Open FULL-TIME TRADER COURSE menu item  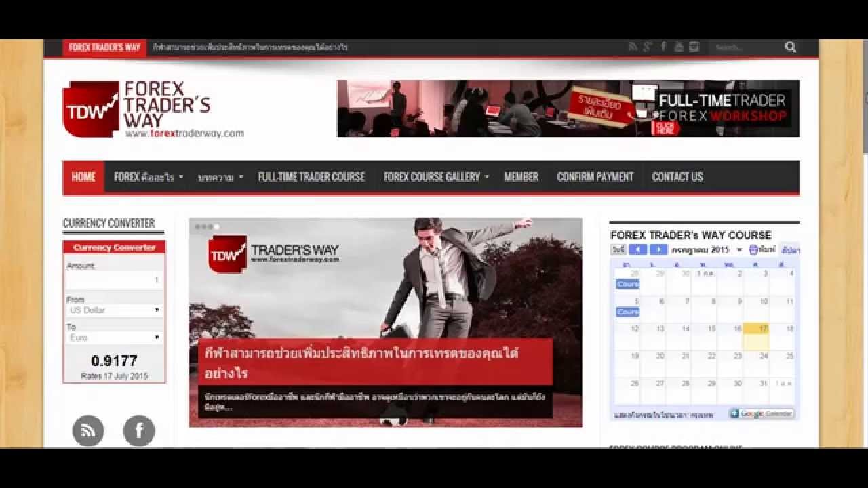[311, 177]
